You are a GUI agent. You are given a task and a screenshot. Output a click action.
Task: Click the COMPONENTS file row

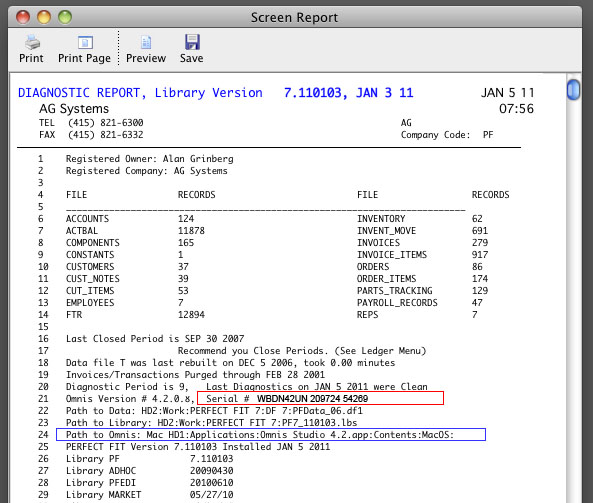(130, 243)
